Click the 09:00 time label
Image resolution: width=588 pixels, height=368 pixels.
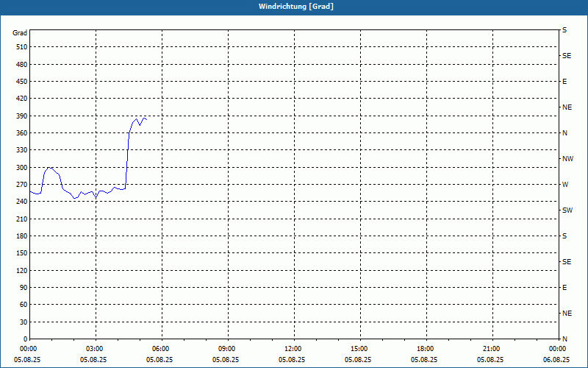click(227, 349)
